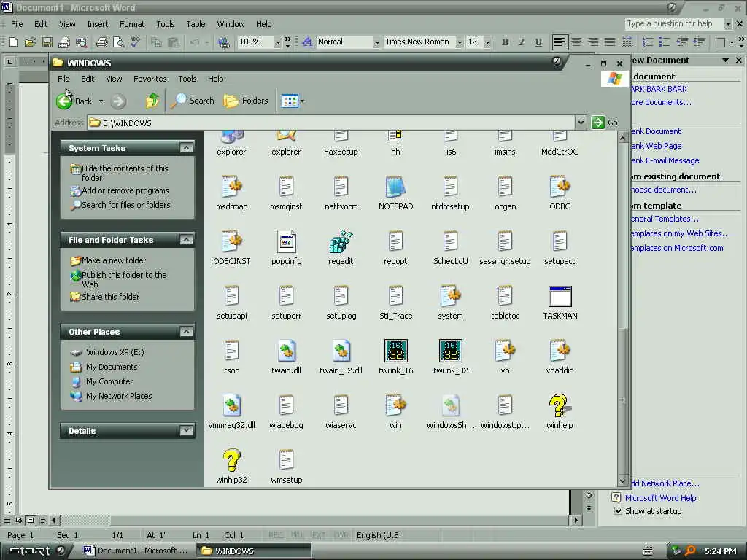Viewport: 747px width, 560px height.
Task: Click the Windows Start button
Action: click(35, 551)
